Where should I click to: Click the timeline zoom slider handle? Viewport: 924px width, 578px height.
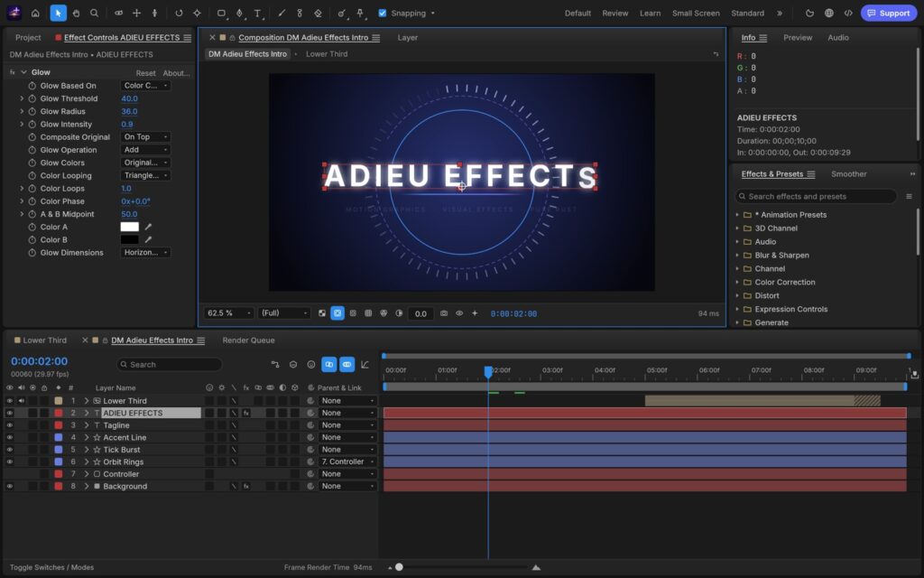click(399, 567)
